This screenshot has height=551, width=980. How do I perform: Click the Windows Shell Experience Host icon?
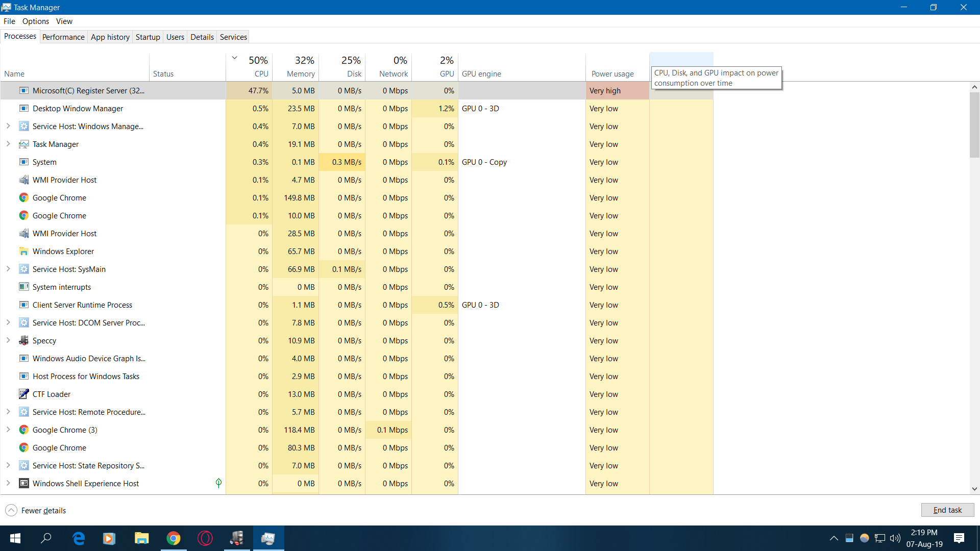click(x=23, y=483)
